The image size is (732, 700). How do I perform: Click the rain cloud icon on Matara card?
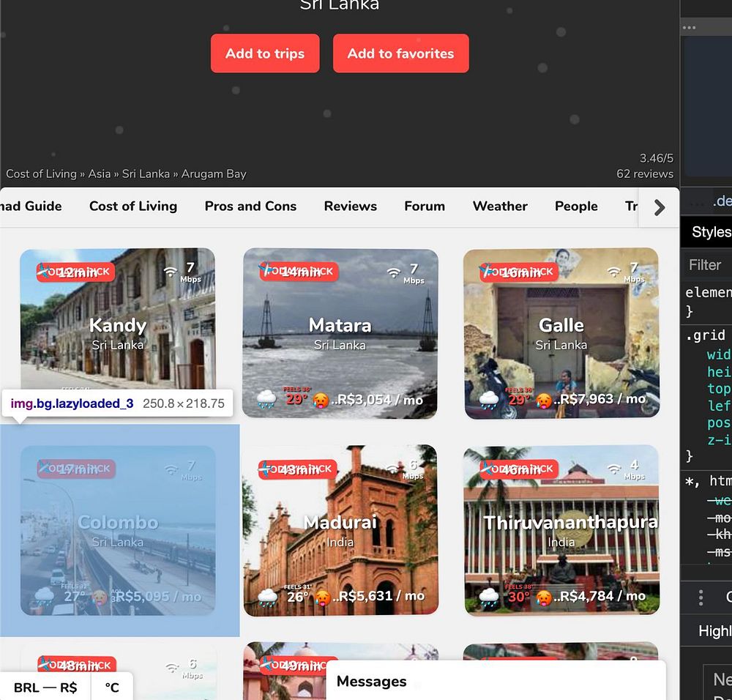point(266,400)
